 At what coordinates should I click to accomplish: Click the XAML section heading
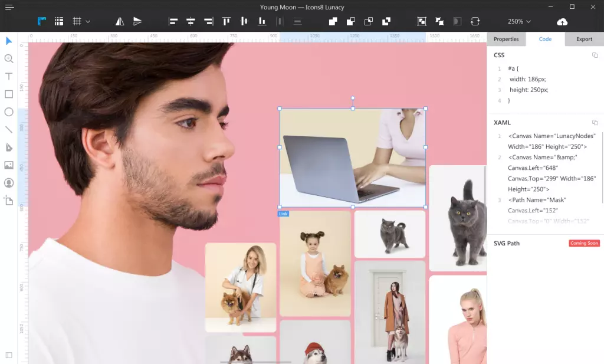pyautogui.click(x=502, y=123)
